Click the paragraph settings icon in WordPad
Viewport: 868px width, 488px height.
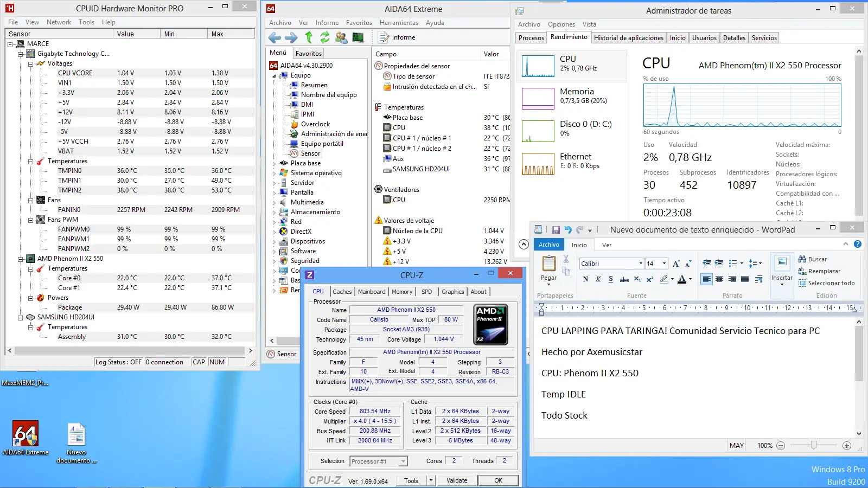click(x=758, y=279)
